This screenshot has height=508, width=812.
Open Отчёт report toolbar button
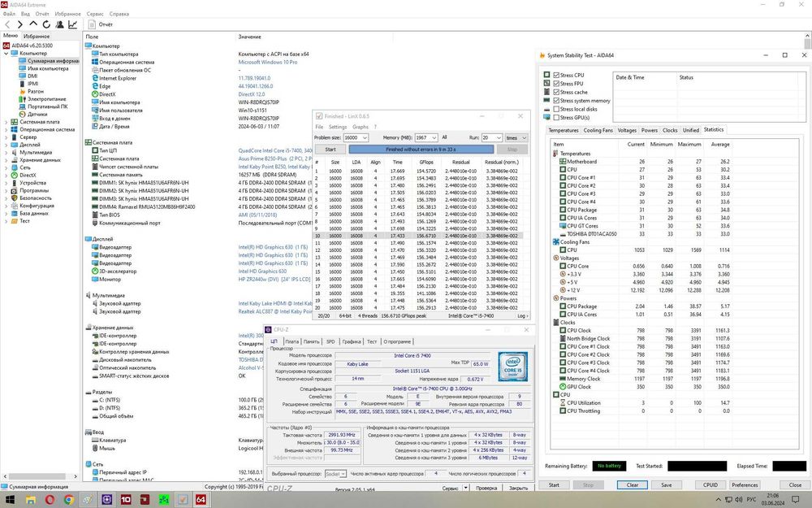tap(101, 24)
